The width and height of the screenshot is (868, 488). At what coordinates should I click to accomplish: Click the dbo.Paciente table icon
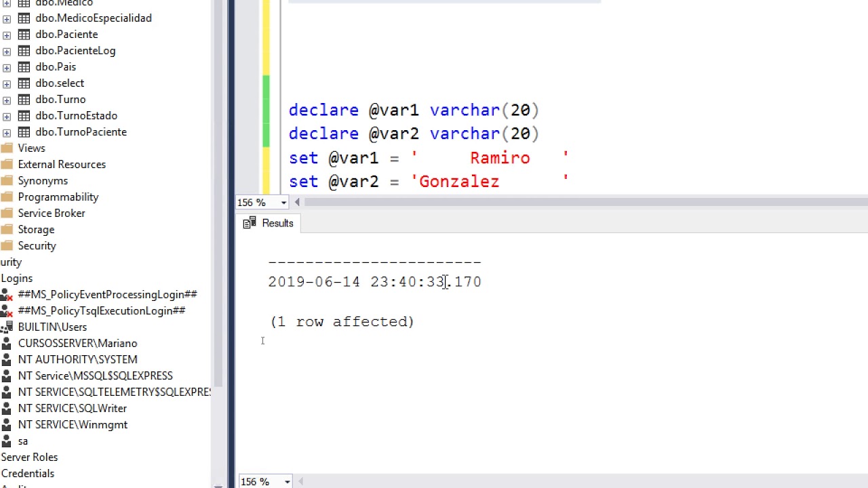click(24, 35)
